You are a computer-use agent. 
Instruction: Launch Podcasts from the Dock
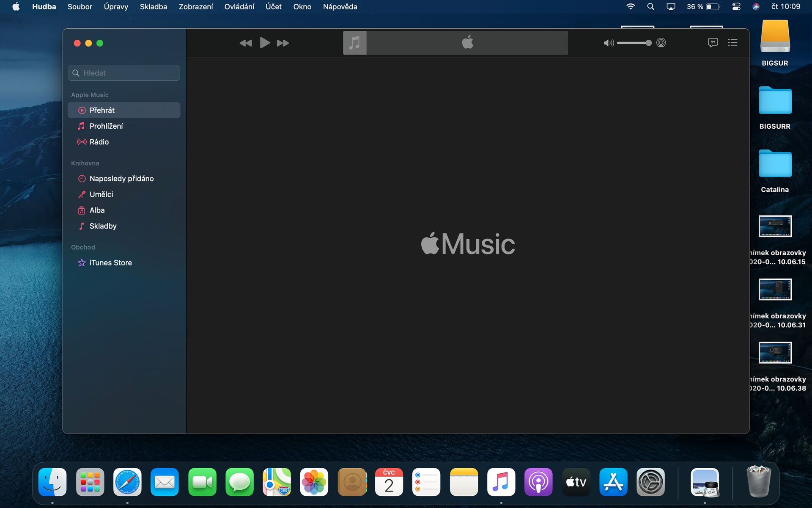pyautogui.click(x=538, y=482)
